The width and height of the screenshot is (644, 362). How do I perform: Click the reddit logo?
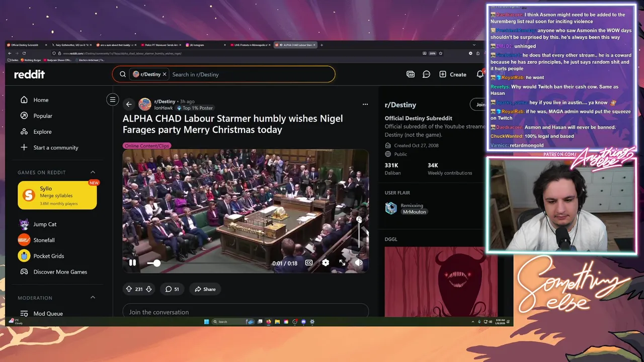click(x=29, y=74)
